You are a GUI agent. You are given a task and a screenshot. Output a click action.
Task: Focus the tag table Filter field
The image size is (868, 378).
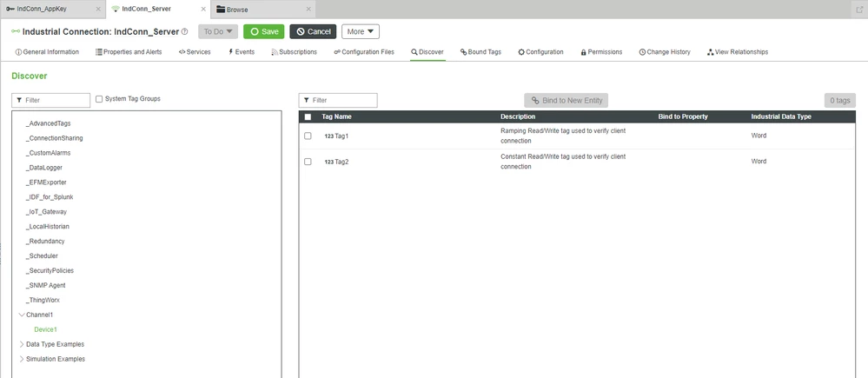[x=338, y=100]
